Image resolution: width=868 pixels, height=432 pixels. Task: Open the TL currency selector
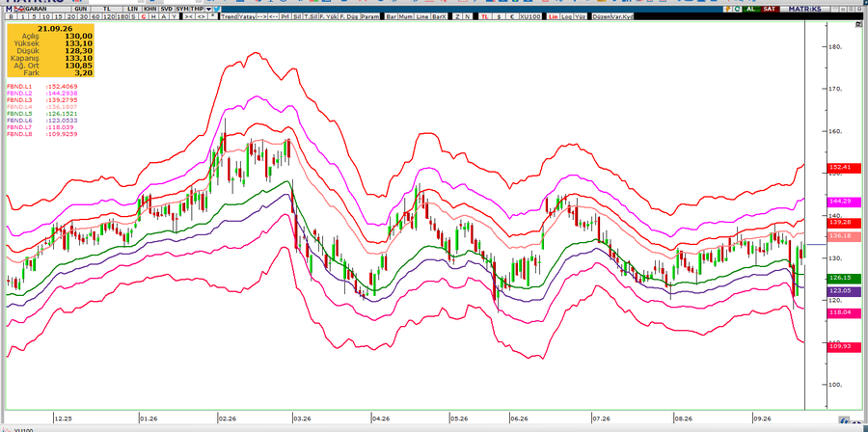107,9
